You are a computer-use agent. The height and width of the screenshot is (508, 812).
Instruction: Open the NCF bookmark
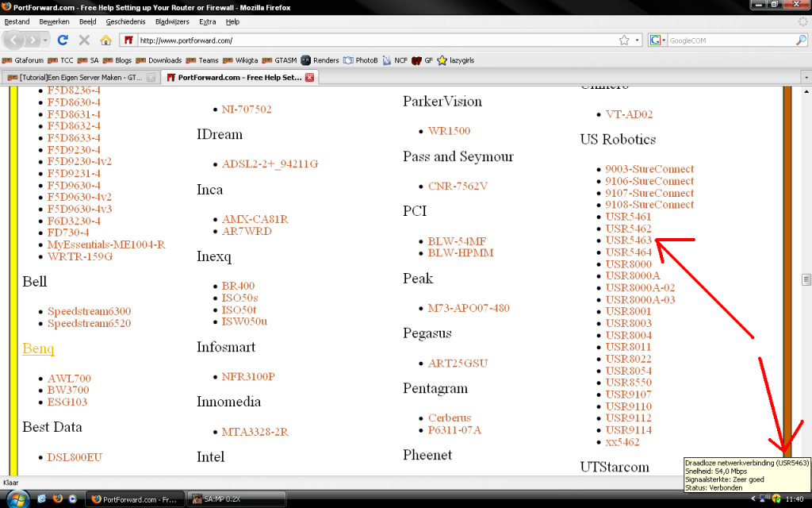tap(395, 60)
